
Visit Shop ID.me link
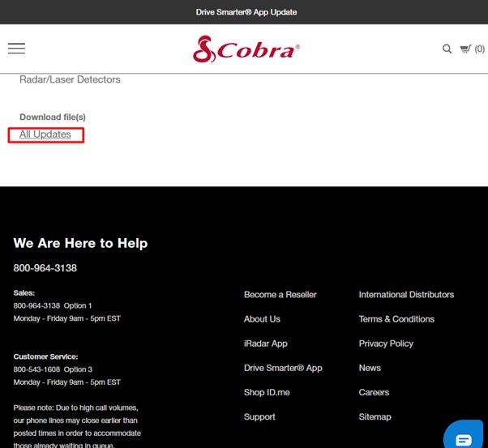point(267,393)
